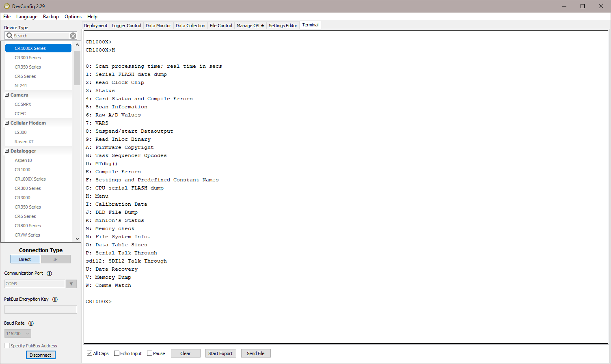The width and height of the screenshot is (611, 364).
Task: Open the Options menu
Action: pyautogui.click(x=73, y=17)
